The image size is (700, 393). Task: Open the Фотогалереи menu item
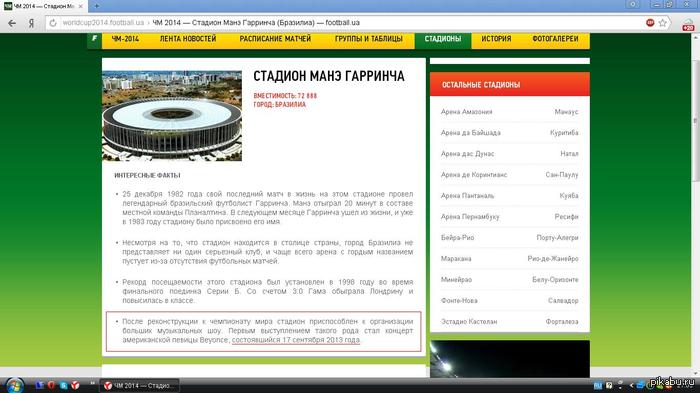(x=555, y=39)
